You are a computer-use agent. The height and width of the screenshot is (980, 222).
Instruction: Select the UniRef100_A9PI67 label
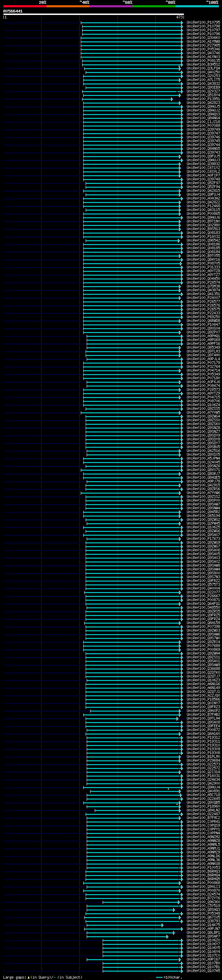203,959
